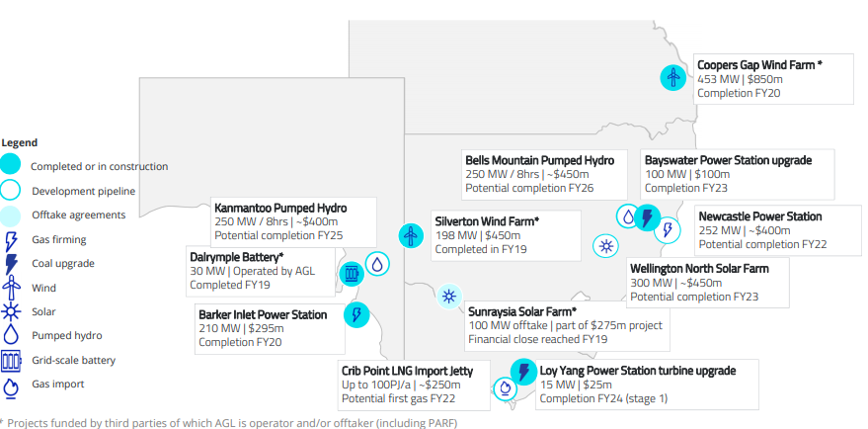Click the "Gas import" legend text
Image resolution: width=868 pixels, height=429 pixels.
point(58,385)
